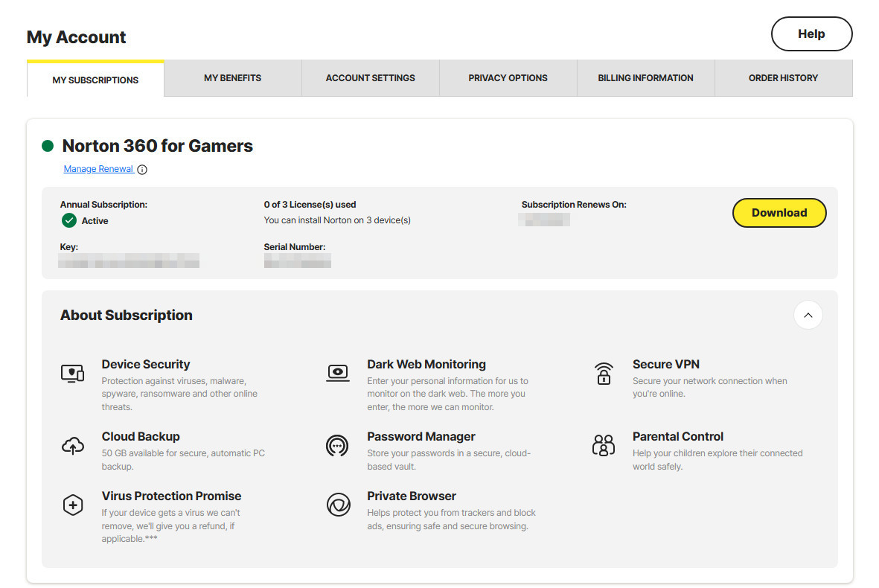The width and height of the screenshot is (879, 588).
Task: Click the yellow Download button
Action: pyautogui.click(x=779, y=213)
